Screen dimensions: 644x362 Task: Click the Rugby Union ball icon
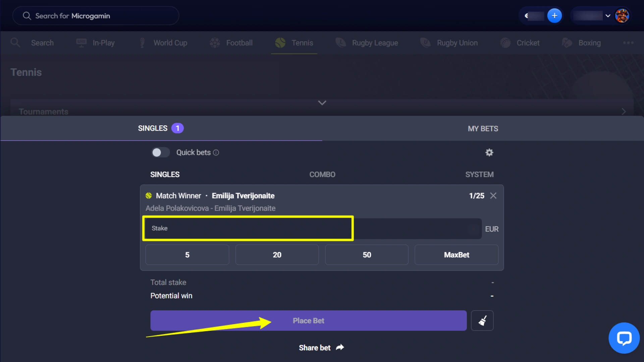pos(426,43)
